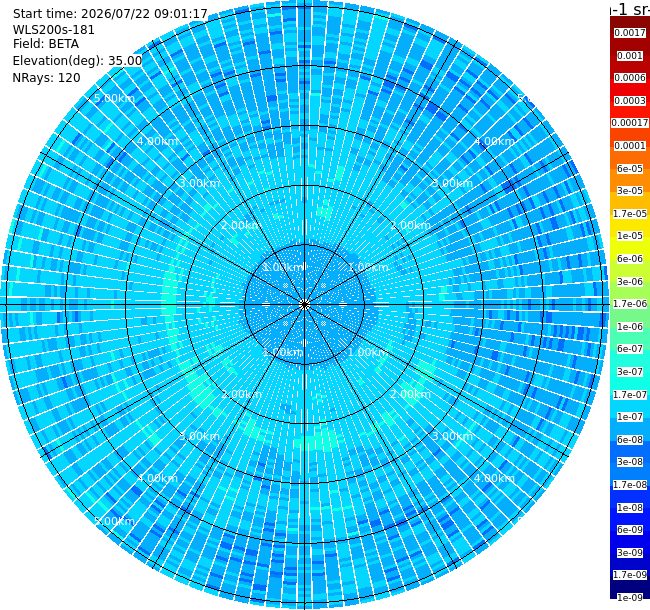The image size is (650, 610).
Task: Click the upper-right 4.00km range label
Action: click(x=494, y=141)
